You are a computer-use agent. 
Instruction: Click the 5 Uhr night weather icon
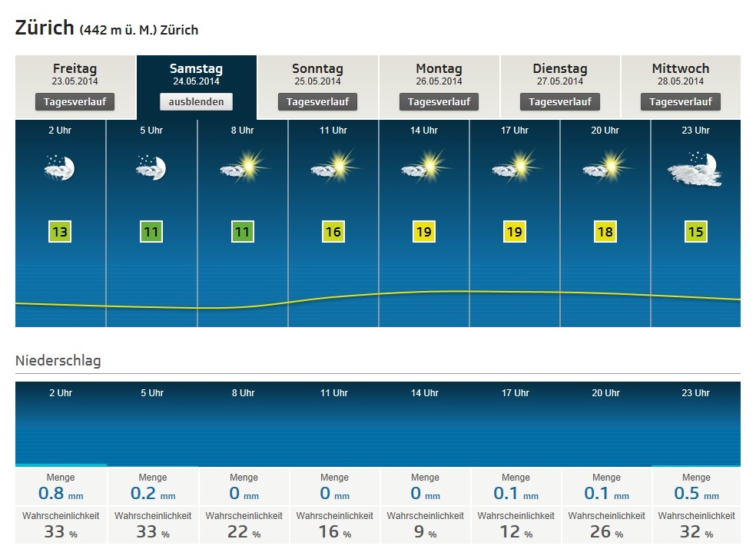pos(151,167)
